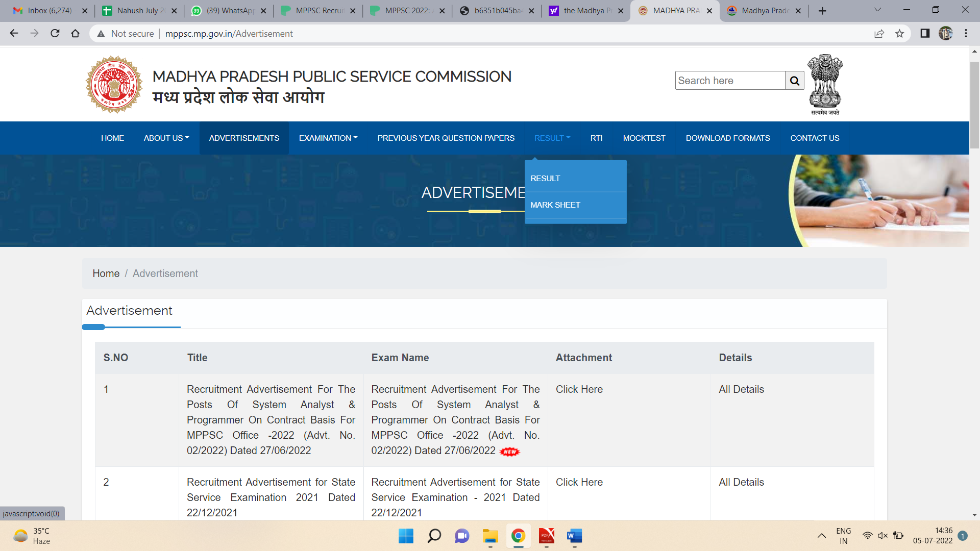This screenshot has width=980, height=551.
Task: Open All Details for State Service Examination
Action: click(741, 482)
